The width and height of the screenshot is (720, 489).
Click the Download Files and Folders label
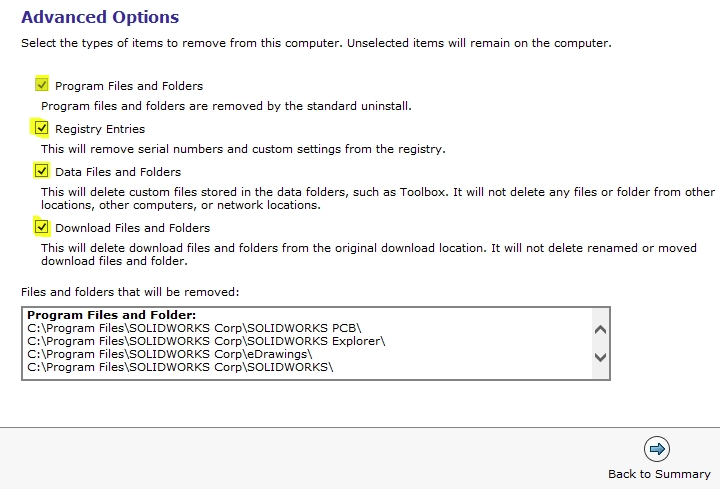(132, 228)
